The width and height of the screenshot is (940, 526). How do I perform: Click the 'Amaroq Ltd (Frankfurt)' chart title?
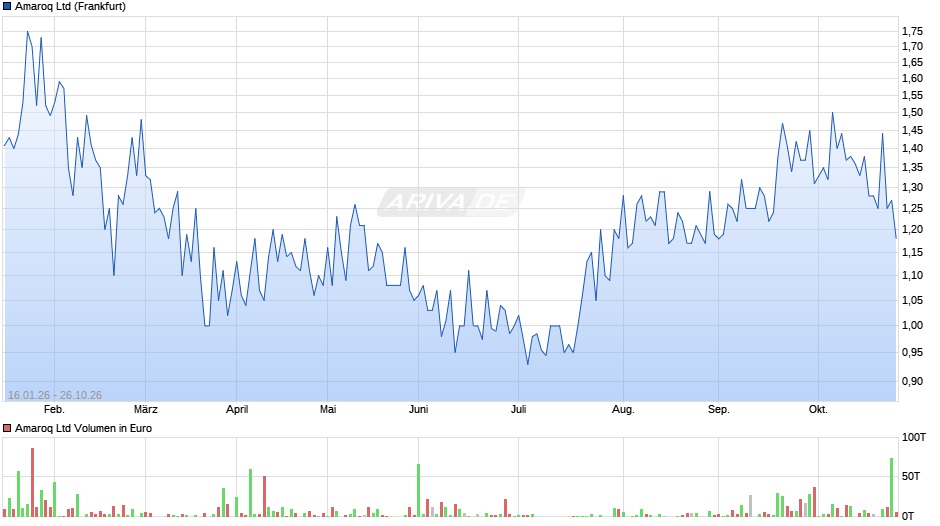[x=70, y=7]
